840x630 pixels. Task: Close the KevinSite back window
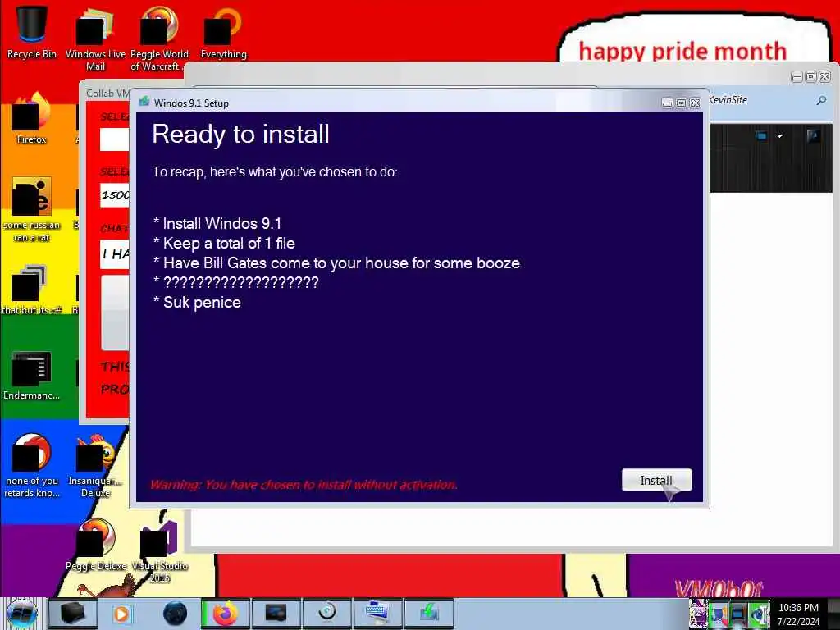pyautogui.click(x=825, y=77)
